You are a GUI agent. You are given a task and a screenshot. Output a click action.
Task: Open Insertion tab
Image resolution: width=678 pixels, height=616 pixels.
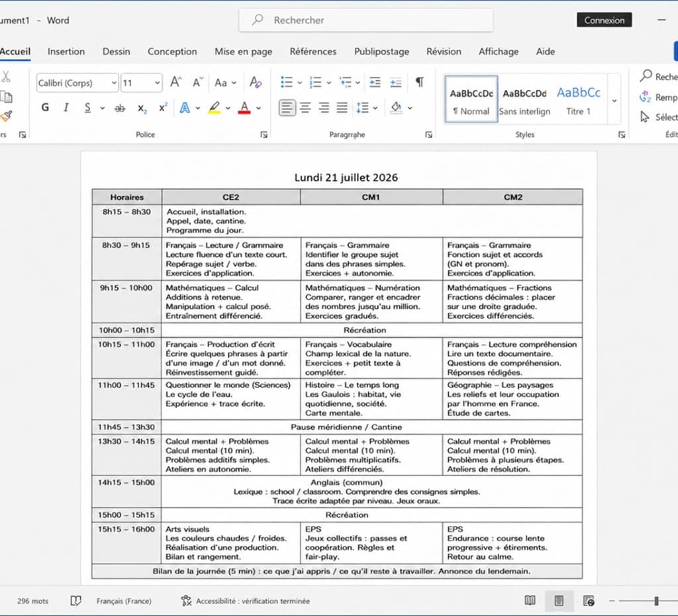pyautogui.click(x=66, y=52)
